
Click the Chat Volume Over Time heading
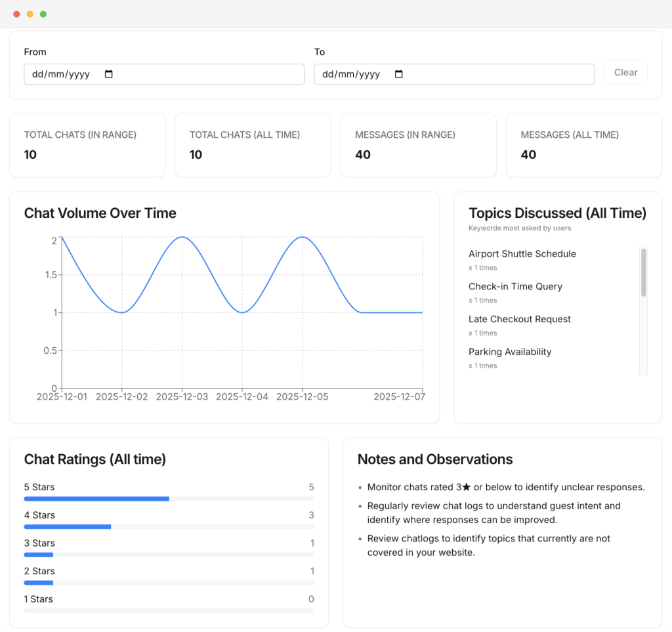click(x=100, y=213)
